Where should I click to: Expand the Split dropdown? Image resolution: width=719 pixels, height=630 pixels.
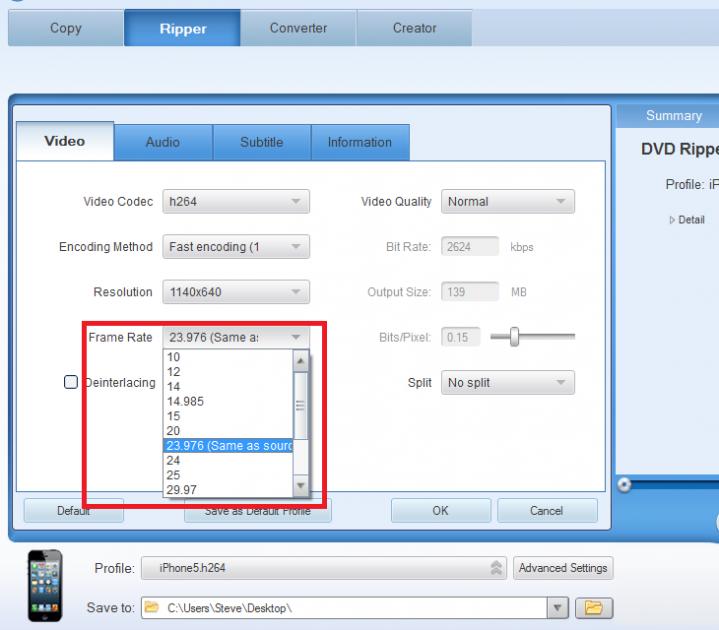point(508,383)
